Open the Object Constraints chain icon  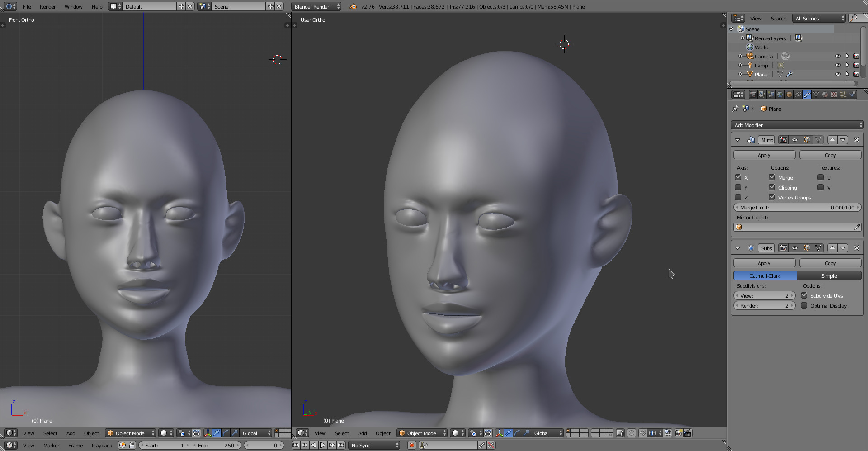[798, 95]
